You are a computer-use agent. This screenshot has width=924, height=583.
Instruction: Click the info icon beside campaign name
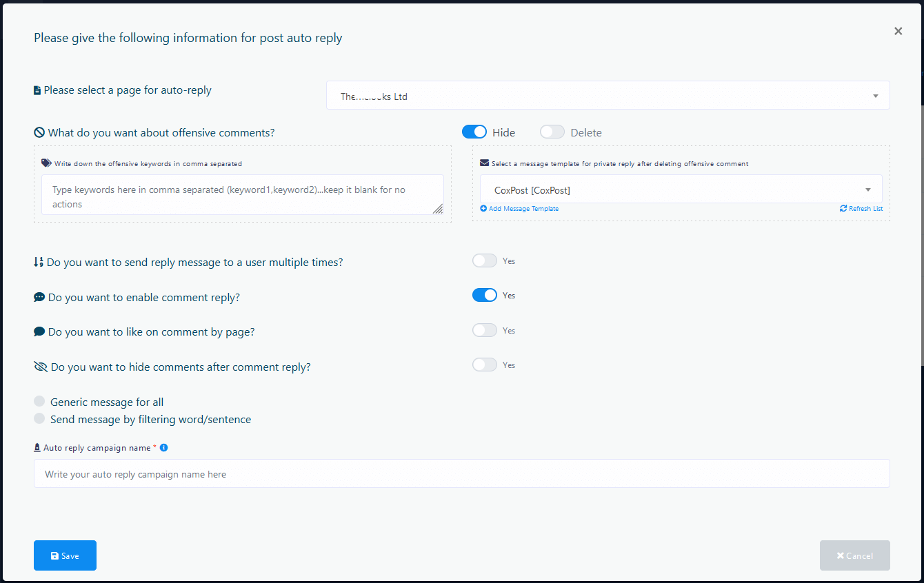click(163, 448)
